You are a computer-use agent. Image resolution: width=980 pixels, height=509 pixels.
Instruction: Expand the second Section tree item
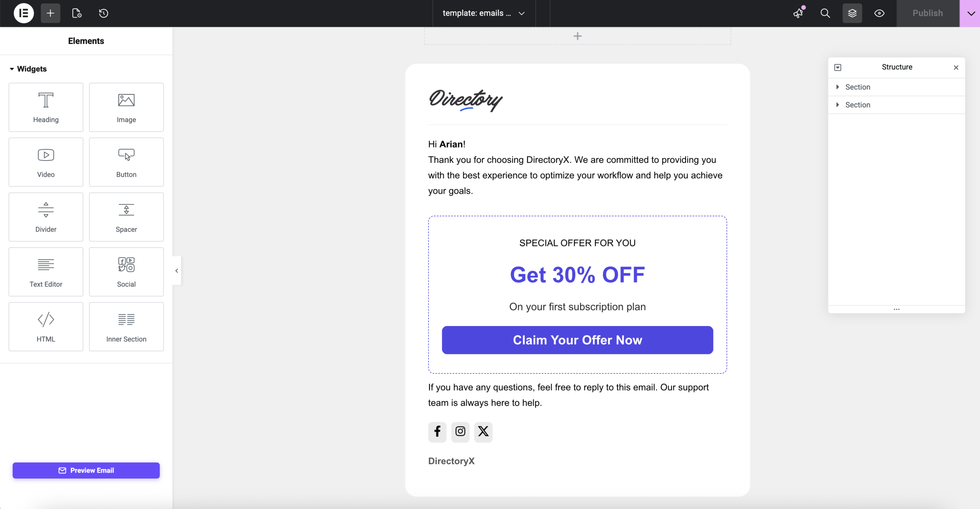point(838,105)
